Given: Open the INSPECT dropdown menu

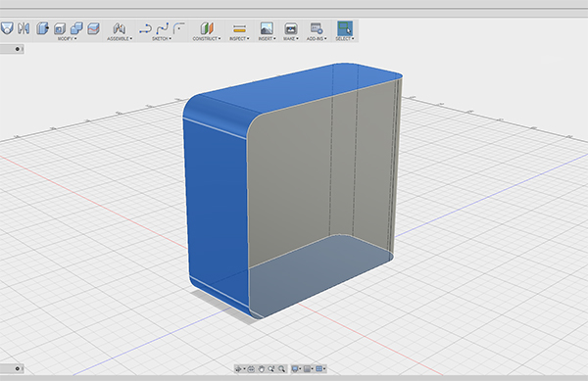Looking at the screenshot, I should pos(239,38).
